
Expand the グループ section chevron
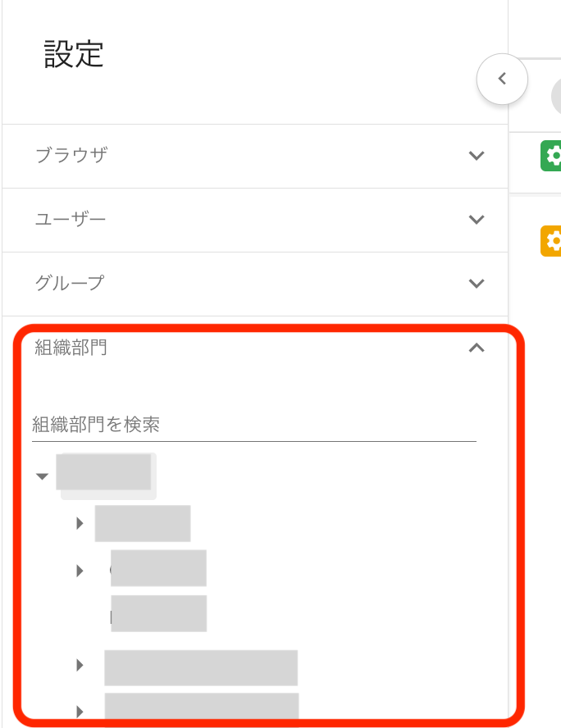(476, 284)
